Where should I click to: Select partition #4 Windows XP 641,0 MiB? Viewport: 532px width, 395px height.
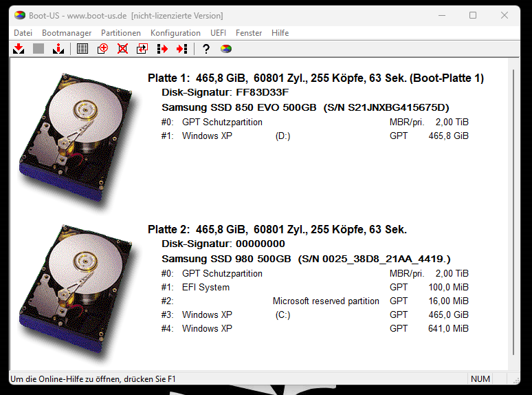coord(315,329)
